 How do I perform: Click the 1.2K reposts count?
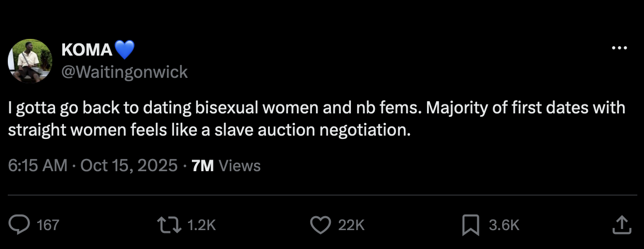tap(201, 225)
